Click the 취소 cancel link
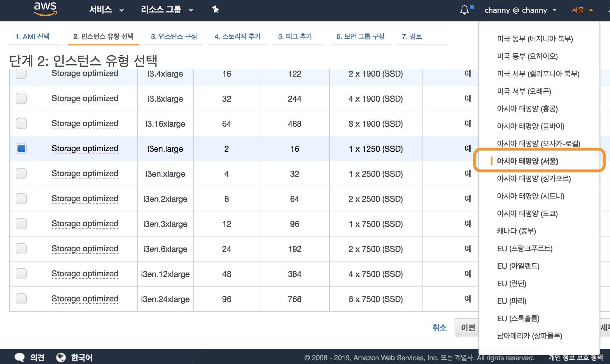The image size is (610, 364). pyautogui.click(x=439, y=328)
